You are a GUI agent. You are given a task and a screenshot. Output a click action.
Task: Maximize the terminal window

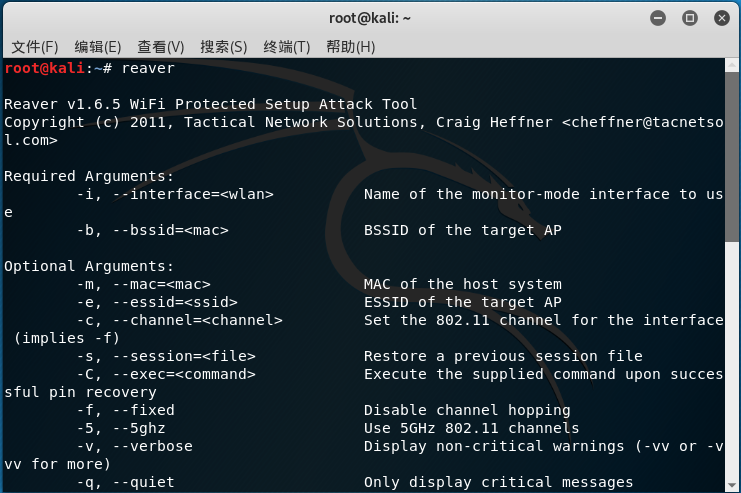[x=690, y=18]
